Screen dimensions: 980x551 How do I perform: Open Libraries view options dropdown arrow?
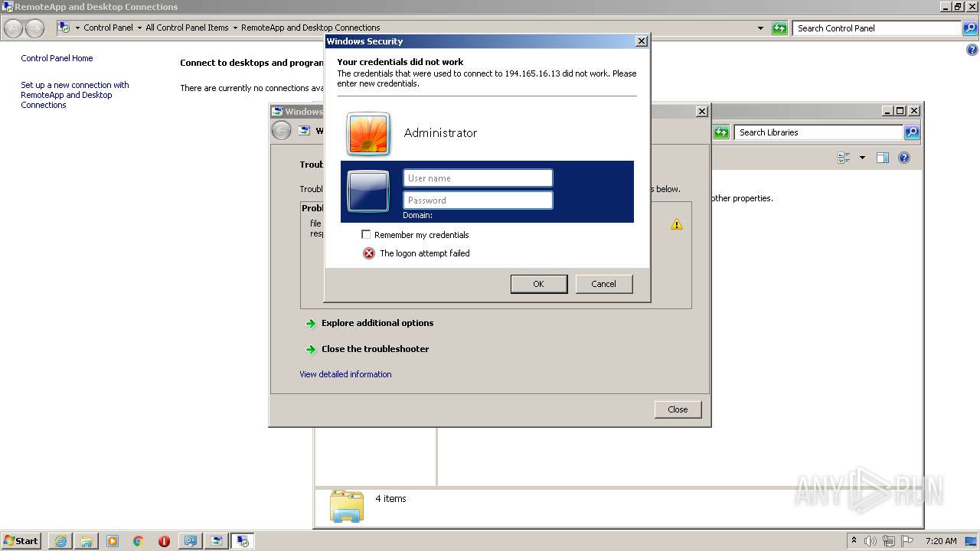coord(862,158)
